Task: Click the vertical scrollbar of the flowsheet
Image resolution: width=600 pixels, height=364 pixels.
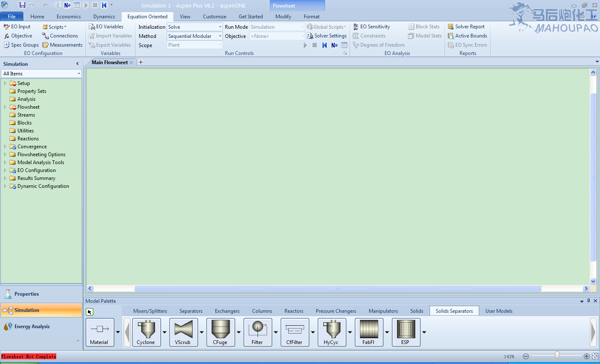Action: [x=593, y=177]
